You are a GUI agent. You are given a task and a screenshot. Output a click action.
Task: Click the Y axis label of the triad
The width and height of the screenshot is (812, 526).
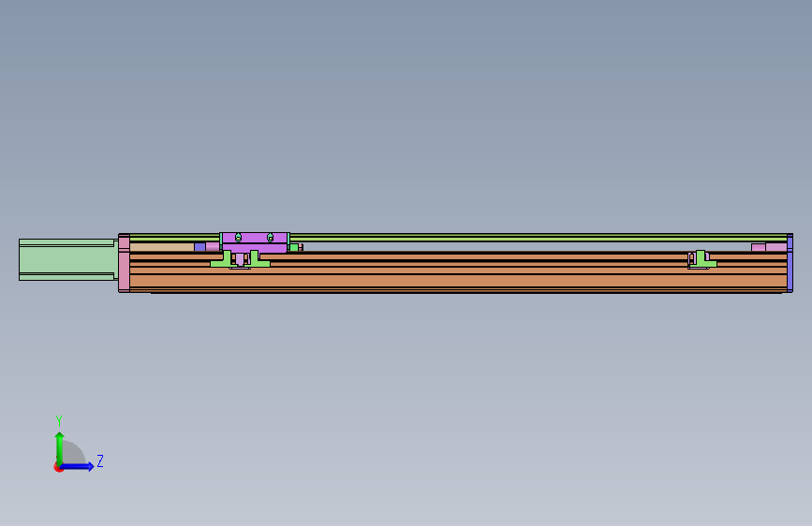[x=59, y=420]
